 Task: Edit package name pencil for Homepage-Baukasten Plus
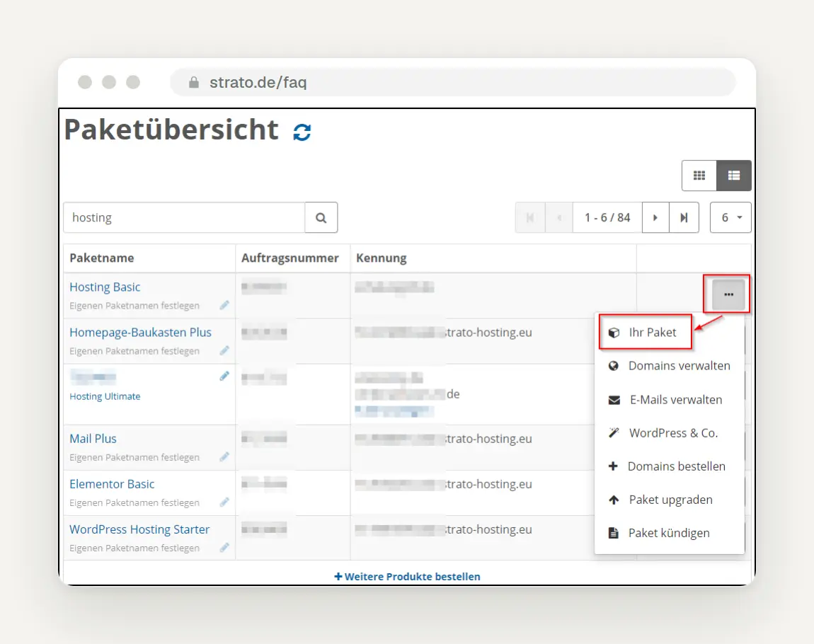pos(224,350)
